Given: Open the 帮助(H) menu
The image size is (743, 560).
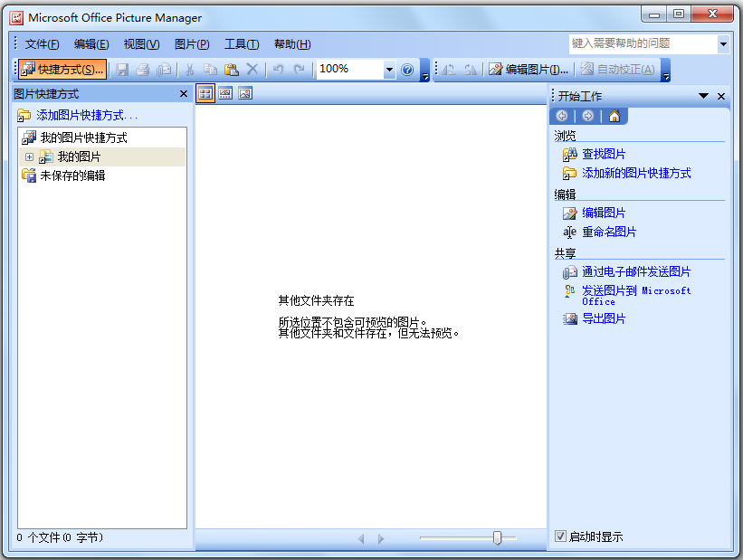Looking at the screenshot, I should tap(292, 44).
